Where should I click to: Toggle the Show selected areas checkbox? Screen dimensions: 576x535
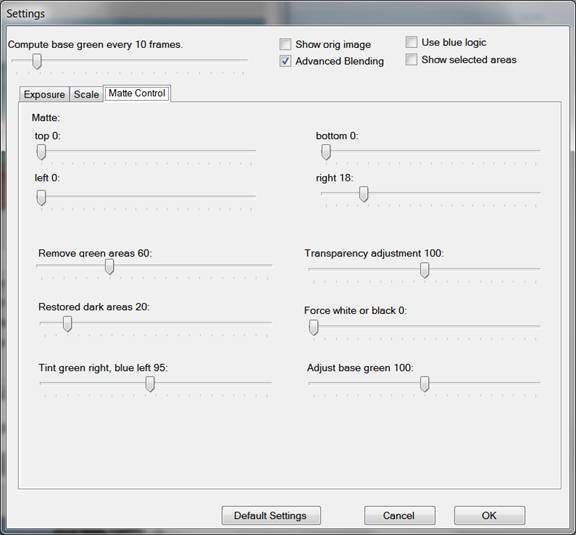pos(411,59)
